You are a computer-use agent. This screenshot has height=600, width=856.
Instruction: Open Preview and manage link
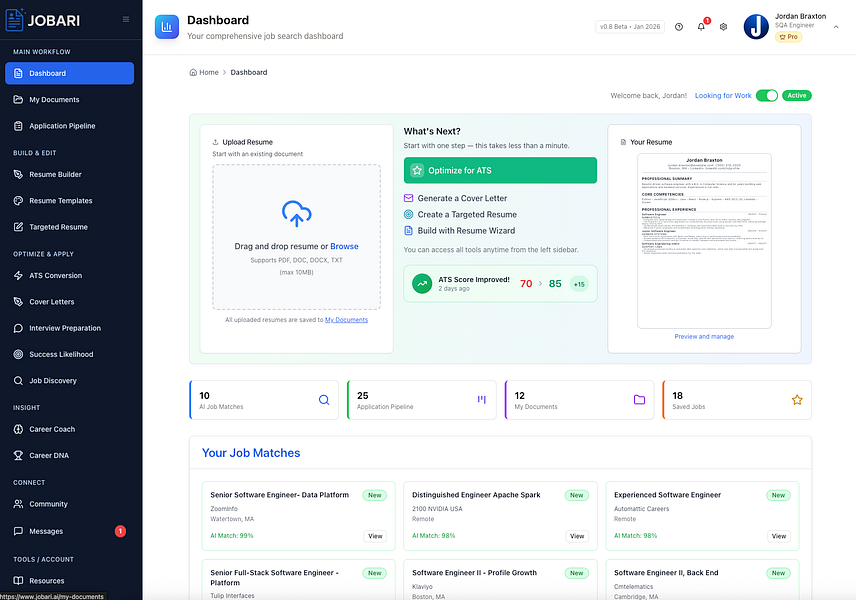tap(704, 336)
